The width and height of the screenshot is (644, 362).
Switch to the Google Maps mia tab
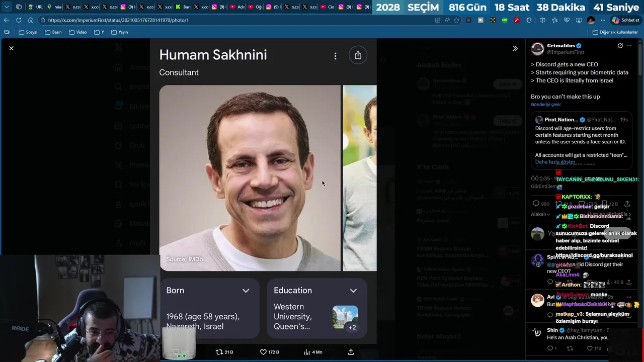click(54, 7)
